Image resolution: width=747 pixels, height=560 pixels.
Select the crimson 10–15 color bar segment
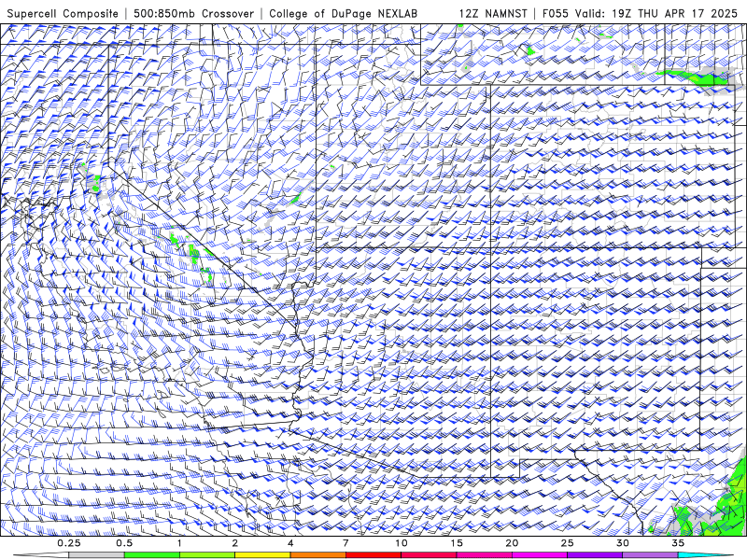429,555
